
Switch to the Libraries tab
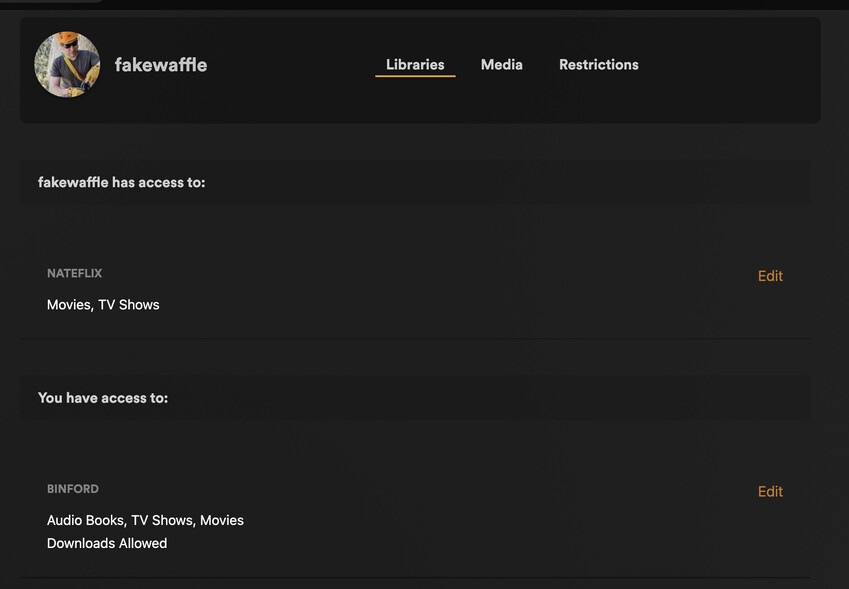coord(415,64)
